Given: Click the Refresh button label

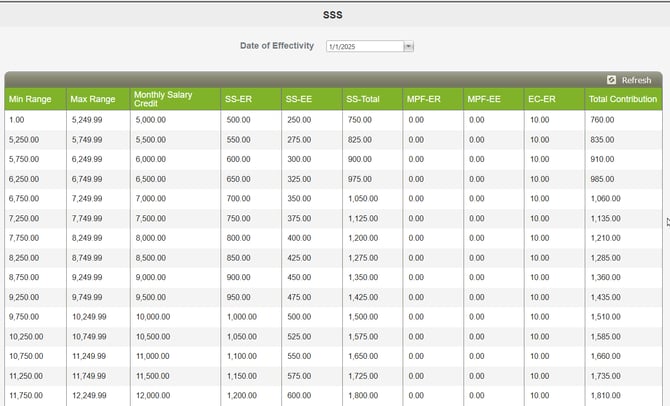Looking at the screenshot, I should [x=636, y=80].
